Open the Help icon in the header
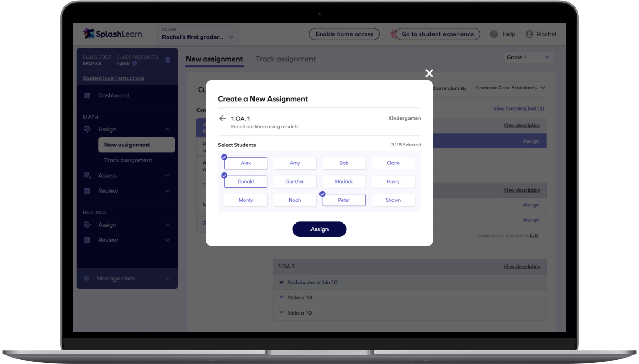639x364 pixels. [493, 34]
